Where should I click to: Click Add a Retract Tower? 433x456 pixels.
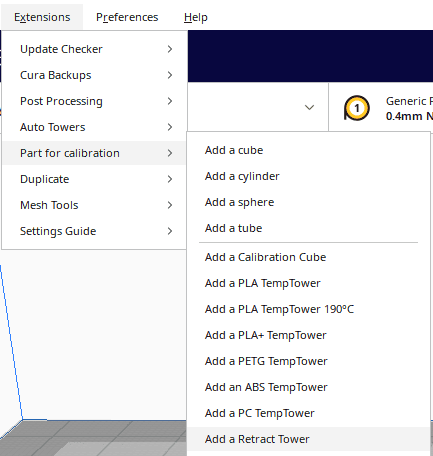click(x=309, y=439)
